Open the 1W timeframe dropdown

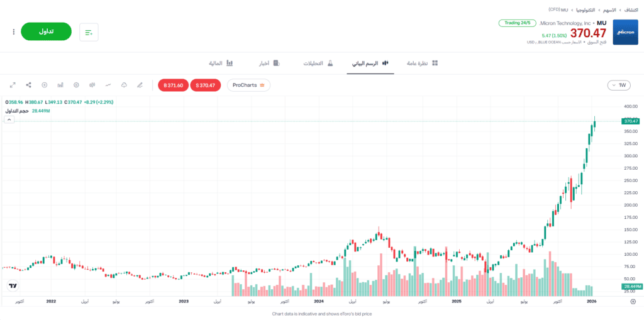[x=619, y=85]
